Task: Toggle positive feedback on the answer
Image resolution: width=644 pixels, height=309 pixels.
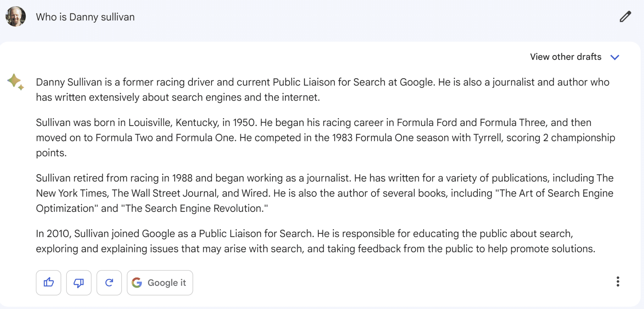Action: pos(48,282)
